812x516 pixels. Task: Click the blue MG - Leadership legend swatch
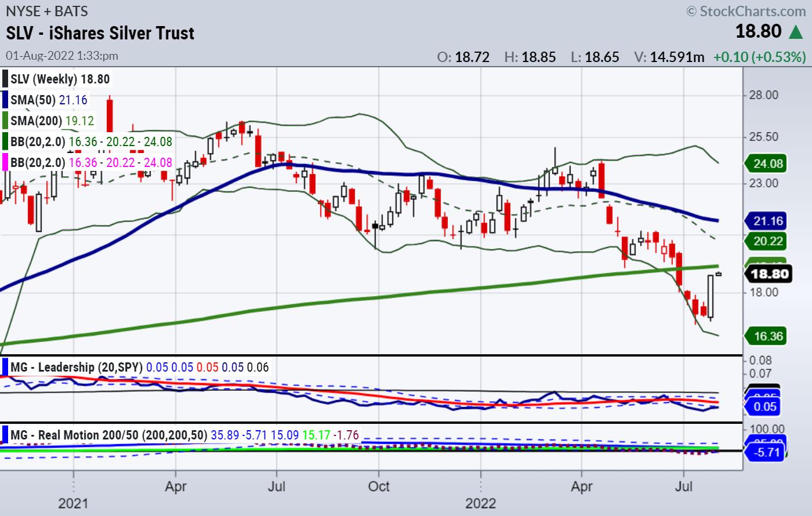[x=5, y=367]
